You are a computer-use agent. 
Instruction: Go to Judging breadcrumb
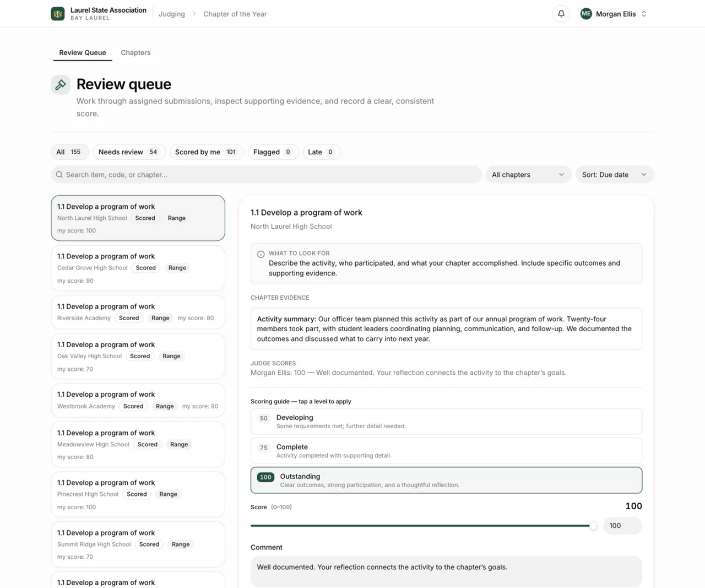pyautogui.click(x=172, y=14)
